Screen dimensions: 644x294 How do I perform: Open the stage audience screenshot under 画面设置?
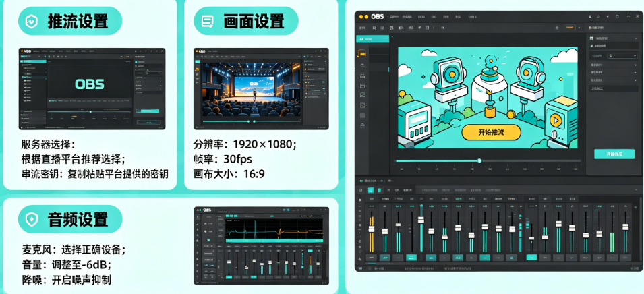click(x=261, y=89)
